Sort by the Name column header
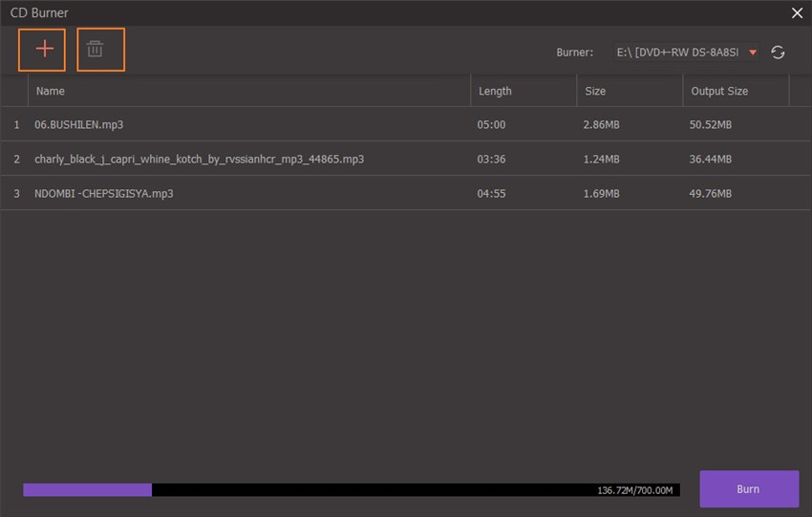This screenshot has width=812, height=517. point(50,91)
